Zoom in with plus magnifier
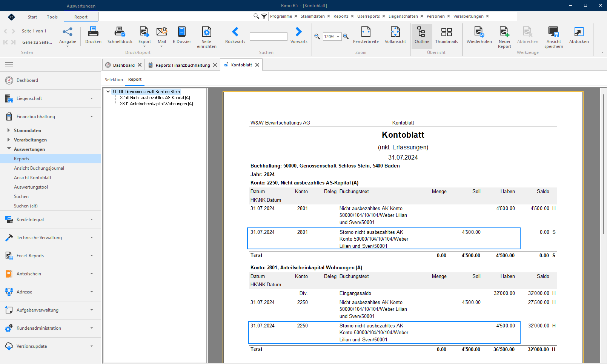 pyautogui.click(x=346, y=37)
